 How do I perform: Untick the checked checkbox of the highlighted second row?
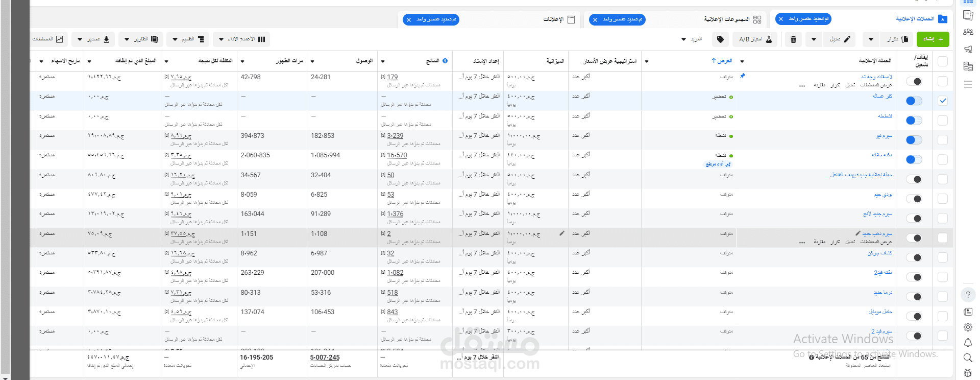tap(943, 101)
